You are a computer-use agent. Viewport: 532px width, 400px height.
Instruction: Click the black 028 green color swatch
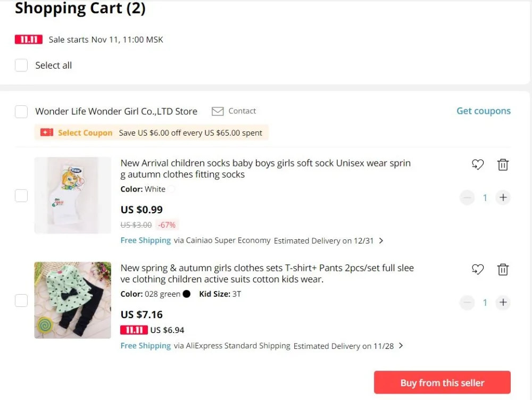click(x=187, y=294)
